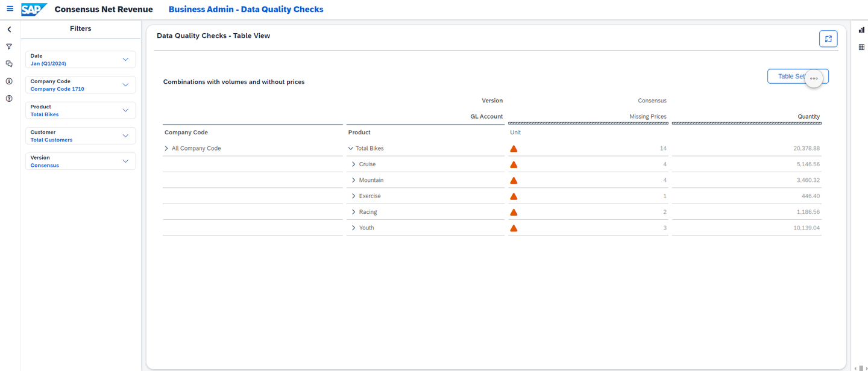Click warning triangle in Exercise row

[x=514, y=196]
